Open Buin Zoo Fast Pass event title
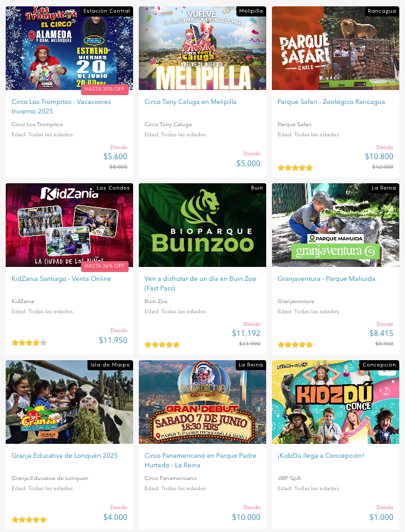Image resolution: width=405 pixels, height=532 pixels. pos(200,283)
